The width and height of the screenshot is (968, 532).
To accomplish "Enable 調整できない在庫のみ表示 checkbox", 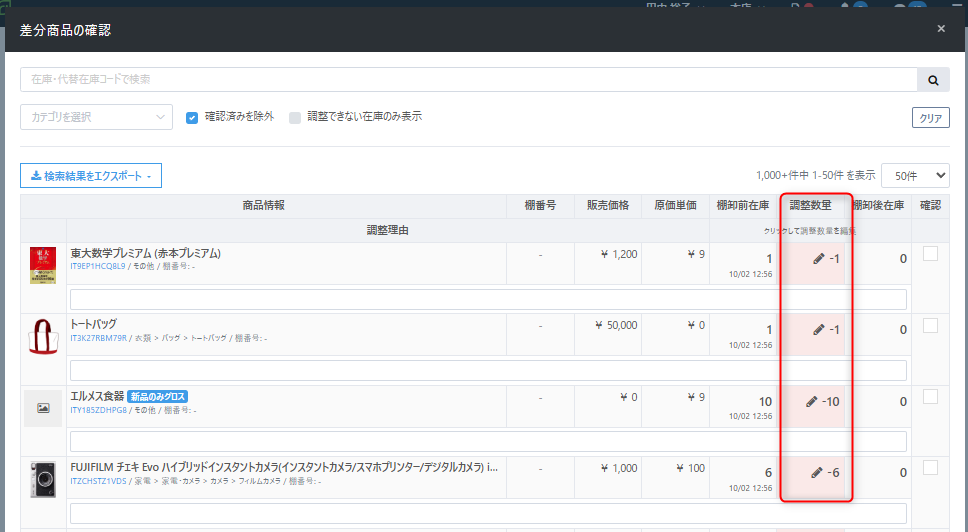I will [x=295, y=117].
